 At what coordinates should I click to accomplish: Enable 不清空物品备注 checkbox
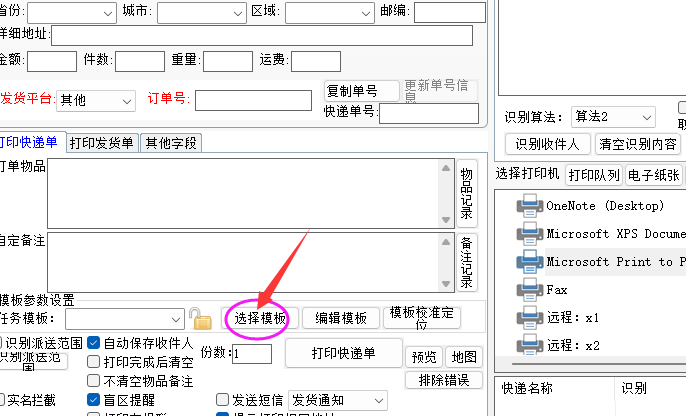pyautogui.click(x=94, y=381)
